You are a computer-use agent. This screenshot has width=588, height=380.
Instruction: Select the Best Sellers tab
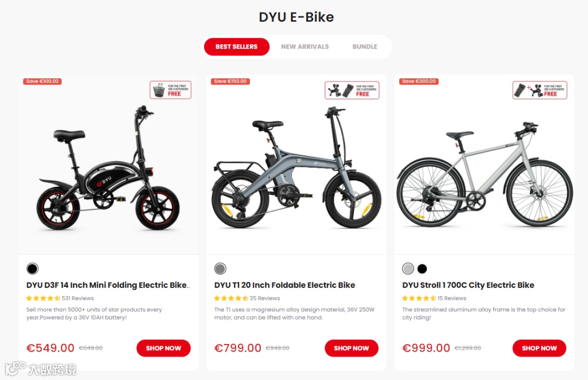237,46
